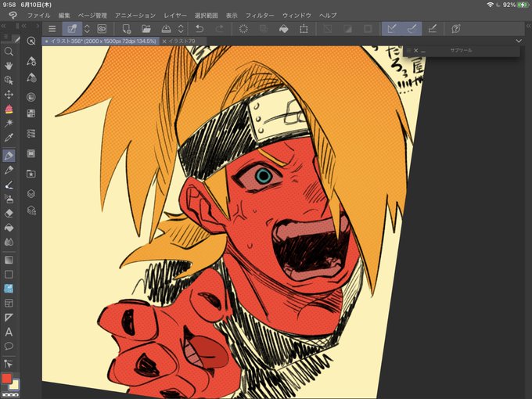This screenshot has width=532, height=399.
Task: Select the Zoom magnifier tool
Action: (x=9, y=51)
